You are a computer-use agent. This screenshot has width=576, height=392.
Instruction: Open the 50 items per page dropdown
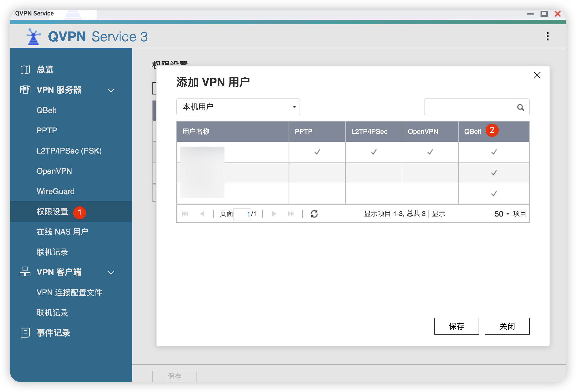pos(502,214)
